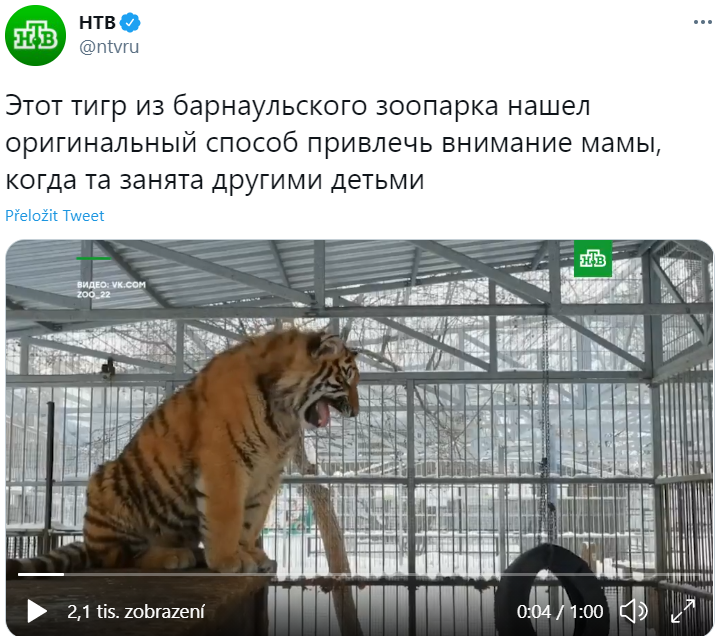The width and height of the screenshot is (721, 636).
Task: Play the tiger video
Action: [x=37, y=612]
